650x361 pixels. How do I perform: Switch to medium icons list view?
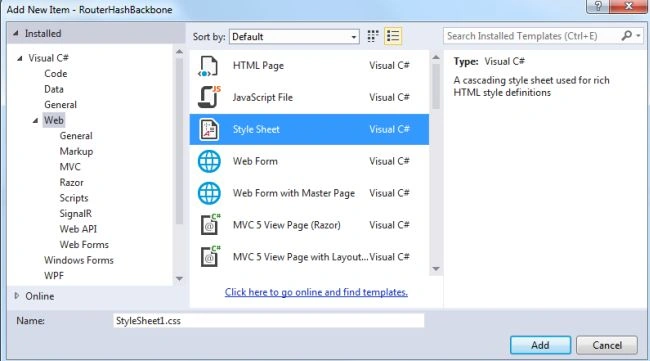(393, 36)
